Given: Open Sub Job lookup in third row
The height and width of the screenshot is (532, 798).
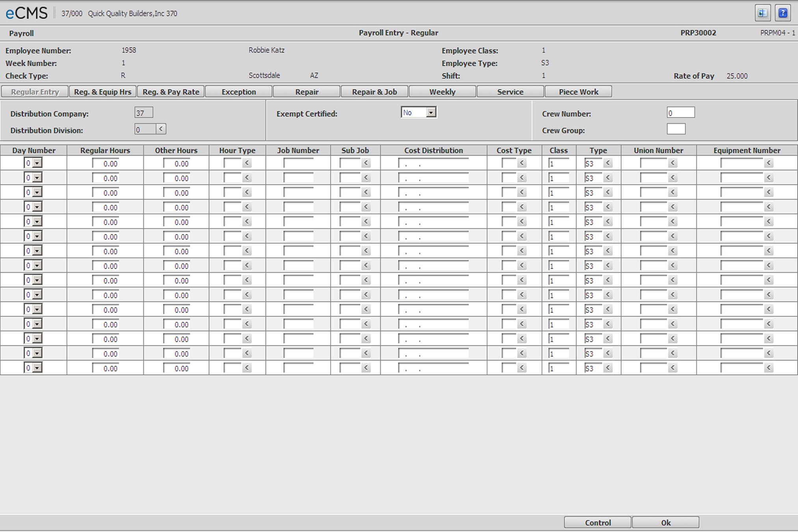Looking at the screenshot, I should click(366, 192).
